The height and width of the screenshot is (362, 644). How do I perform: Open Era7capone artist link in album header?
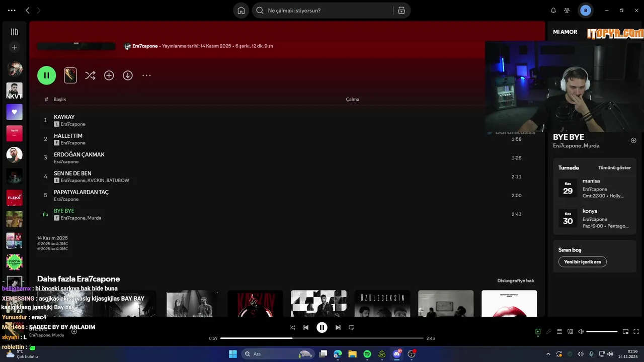click(145, 46)
